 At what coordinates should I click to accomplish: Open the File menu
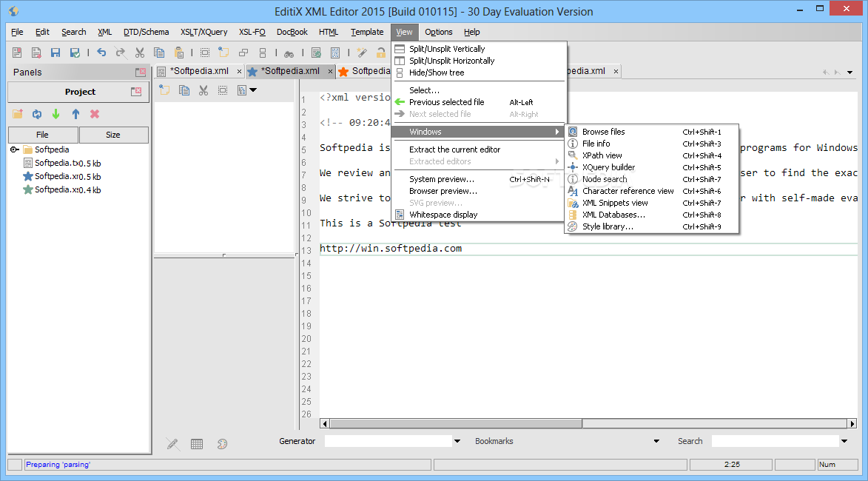pos(17,32)
